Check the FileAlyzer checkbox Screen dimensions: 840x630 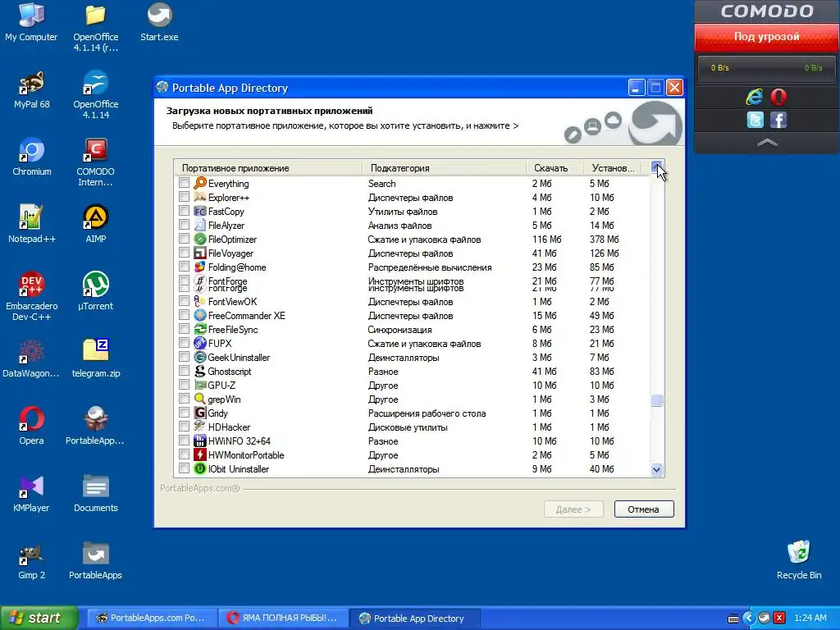(x=184, y=225)
